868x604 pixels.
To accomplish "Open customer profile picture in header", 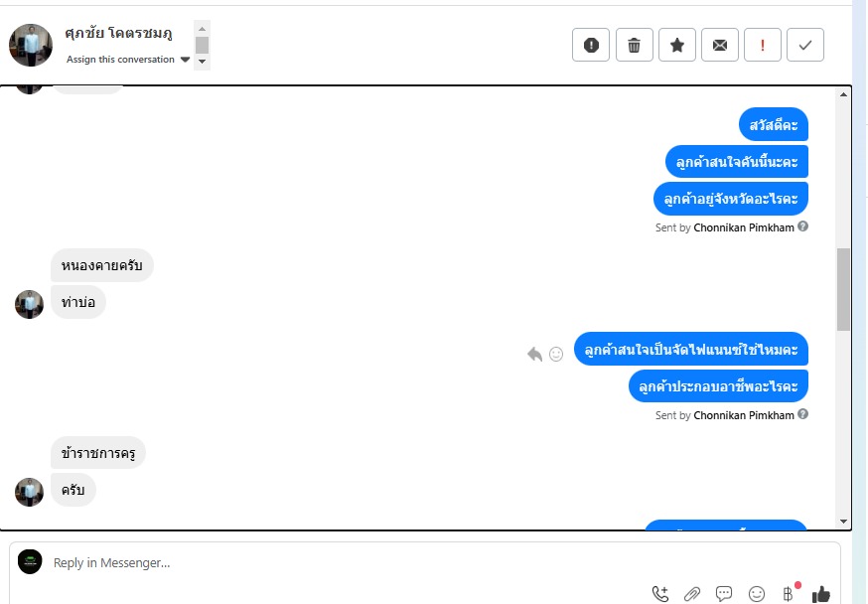I will (31, 45).
